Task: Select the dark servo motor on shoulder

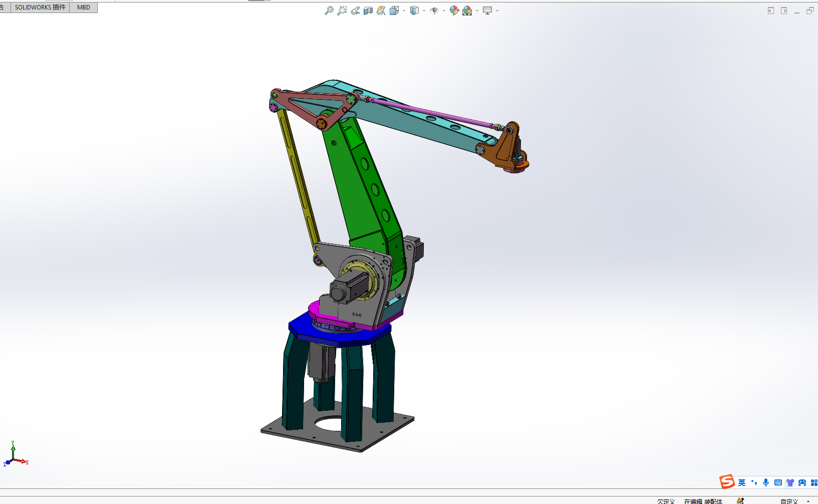Action: point(351,287)
